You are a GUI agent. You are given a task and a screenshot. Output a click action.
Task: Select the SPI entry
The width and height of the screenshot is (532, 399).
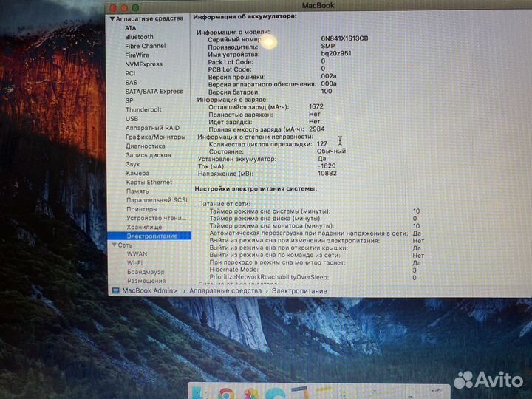point(130,100)
